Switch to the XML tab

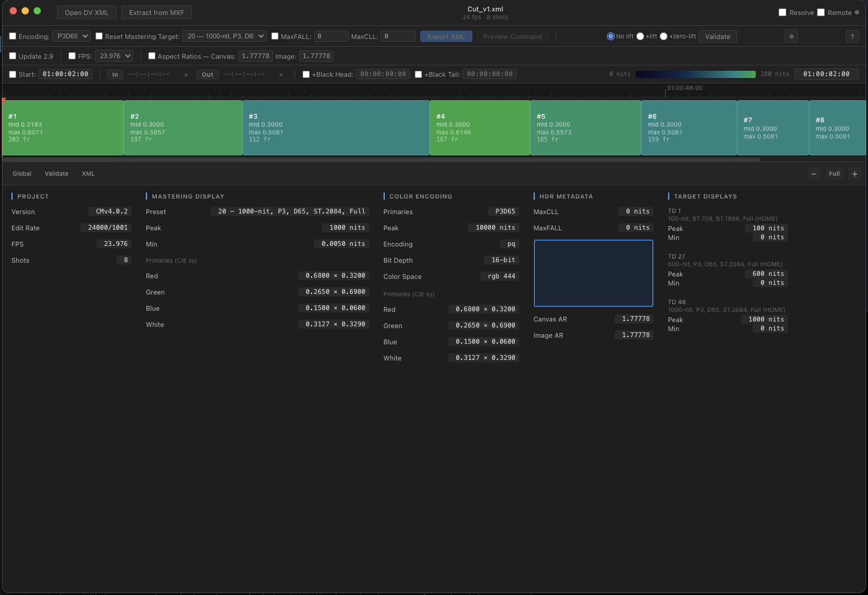point(88,173)
